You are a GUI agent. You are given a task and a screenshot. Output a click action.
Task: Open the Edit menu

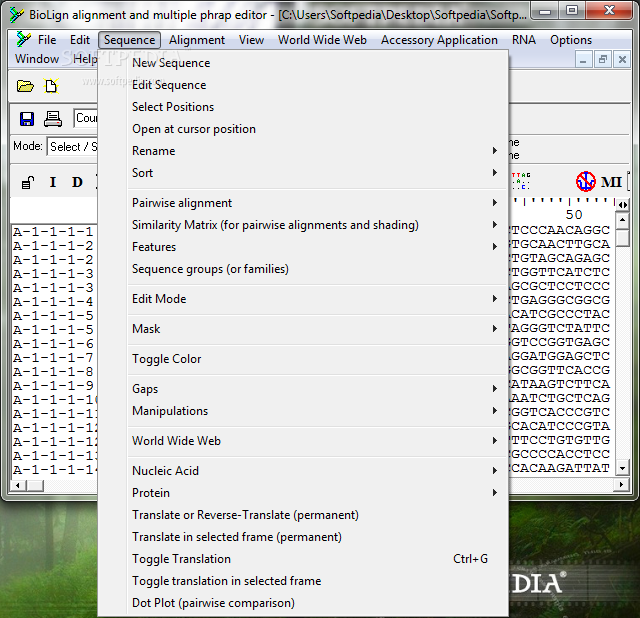pos(80,40)
